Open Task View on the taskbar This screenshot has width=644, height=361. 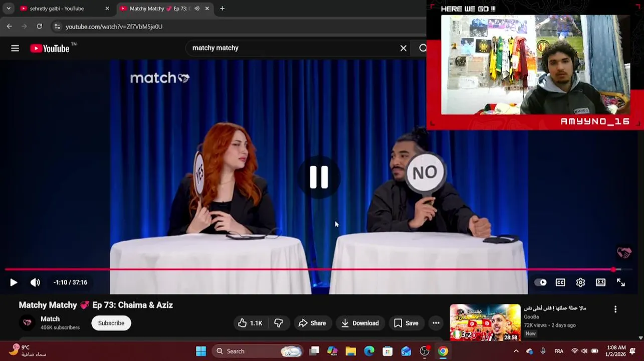314,351
